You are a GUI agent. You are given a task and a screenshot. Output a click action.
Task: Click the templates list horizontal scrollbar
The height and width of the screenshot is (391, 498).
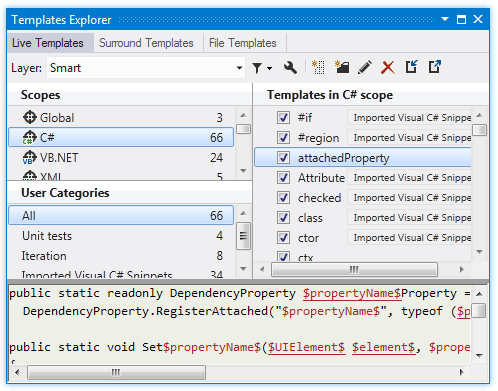point(354,269)
